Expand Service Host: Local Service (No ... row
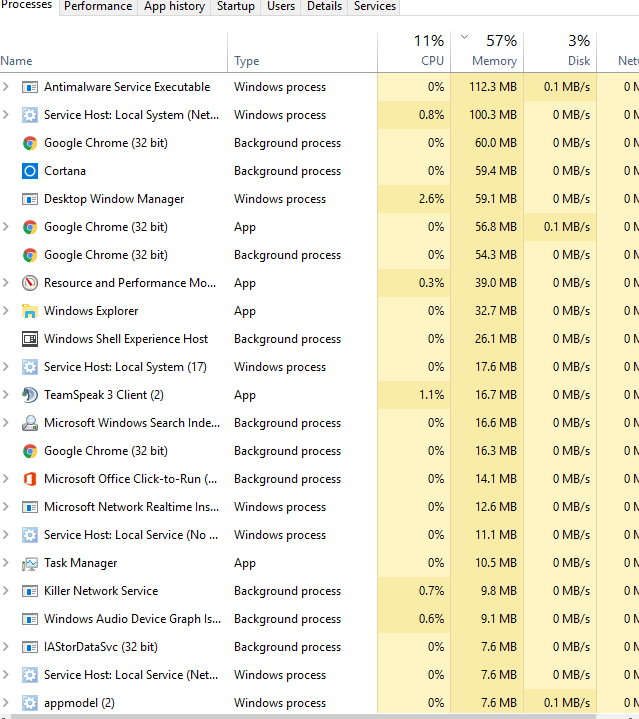 (x=6, y=534)
